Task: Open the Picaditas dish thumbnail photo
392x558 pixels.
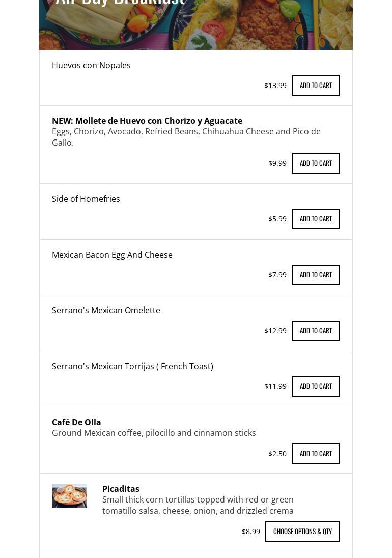Action: tap(69, 496)
